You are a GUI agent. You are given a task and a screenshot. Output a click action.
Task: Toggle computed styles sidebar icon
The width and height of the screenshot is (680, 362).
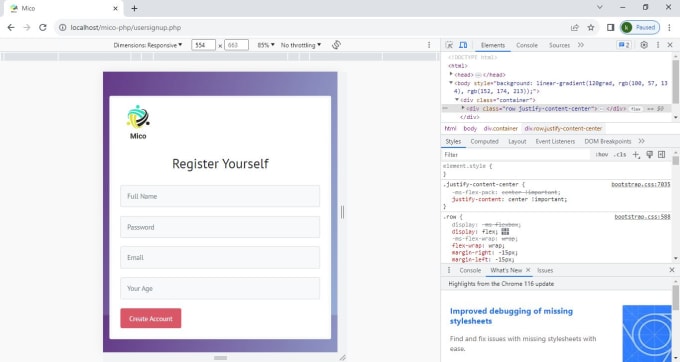point(661,154)
